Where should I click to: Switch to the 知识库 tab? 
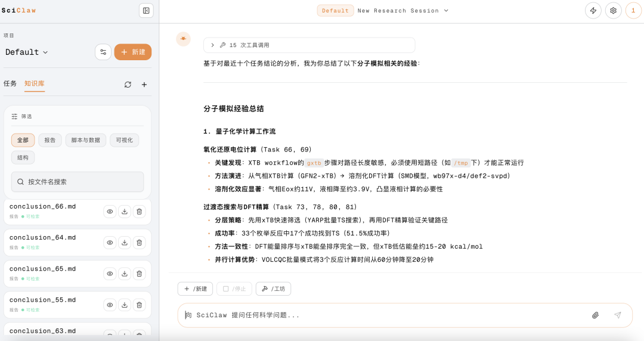pos(35,84)
